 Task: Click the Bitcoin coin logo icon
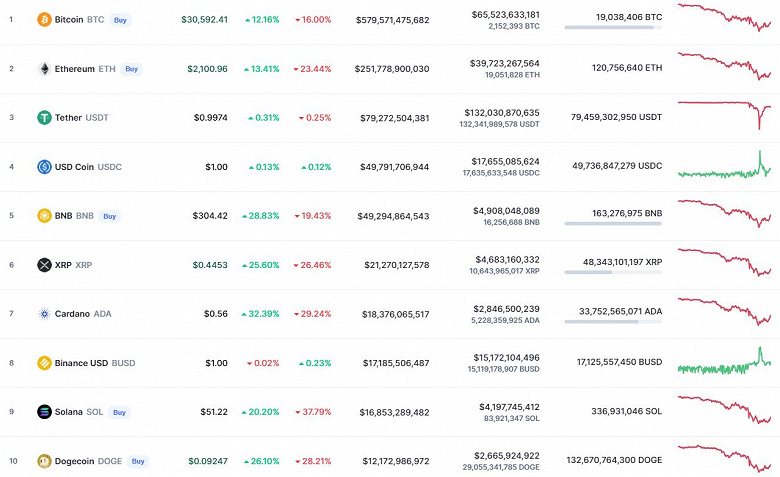coord(44,20)
